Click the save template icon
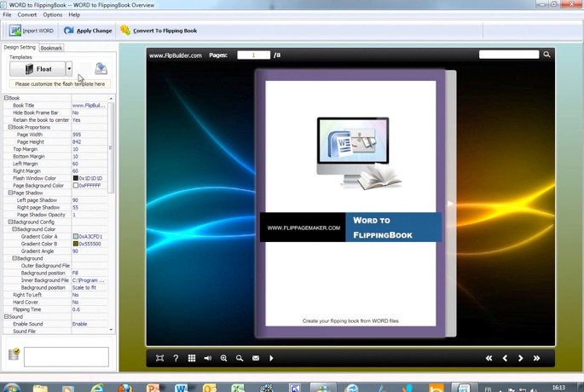The height and width of the screenshot is (392, 584). 101,68
